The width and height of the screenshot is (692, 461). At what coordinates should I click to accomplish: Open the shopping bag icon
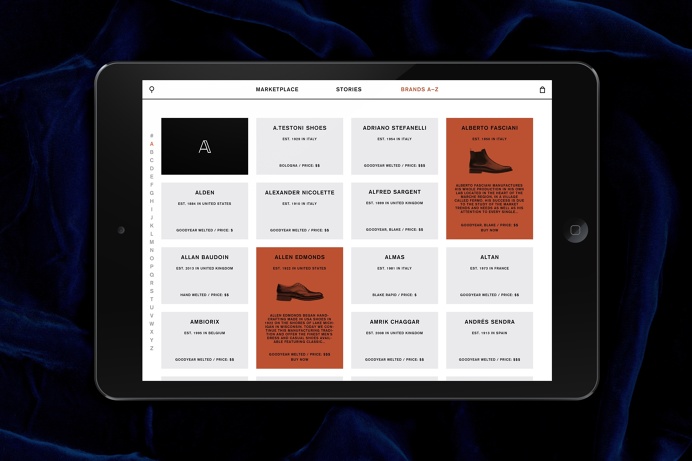[x=542, y=90]
